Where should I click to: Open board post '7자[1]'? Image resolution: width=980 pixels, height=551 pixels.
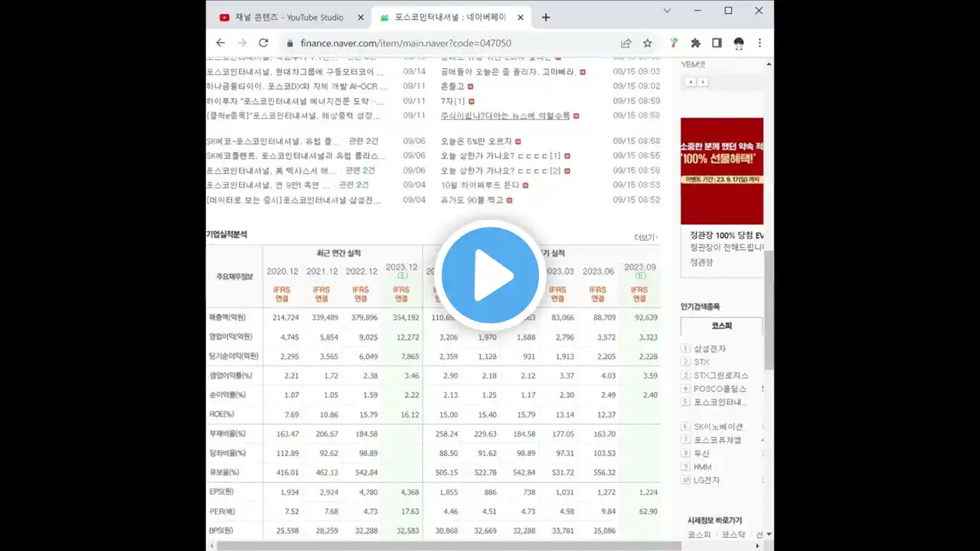(x=452, y=101)
